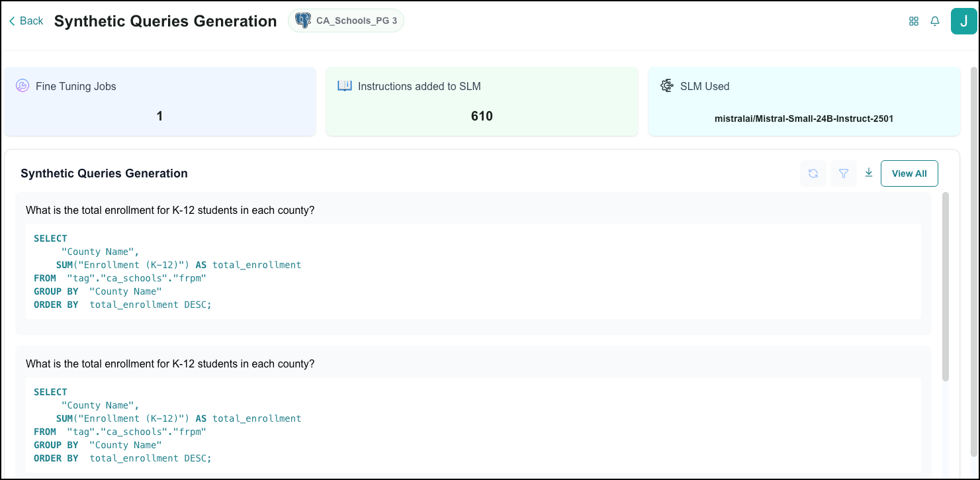This screenshot has width=980, height=480.
Task: Select the SLM Used label
Action: [x=705, y=86]
